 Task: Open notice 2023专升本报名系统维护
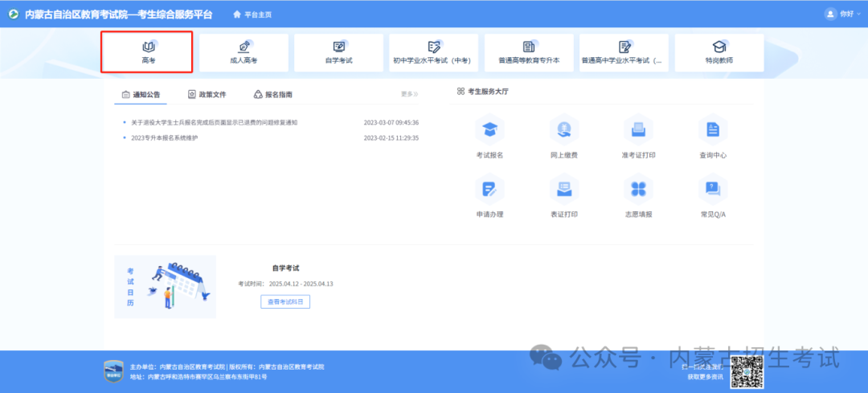[x=165, y=137]
